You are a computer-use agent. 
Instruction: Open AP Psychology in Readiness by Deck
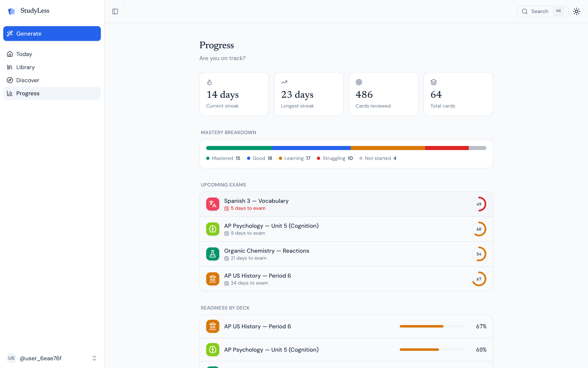[x=346, y=350]
